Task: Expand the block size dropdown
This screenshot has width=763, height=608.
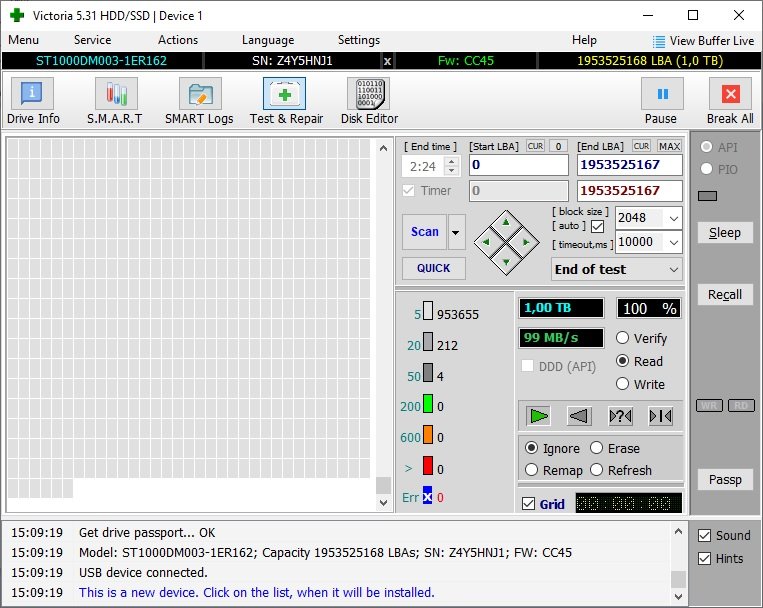Action: coord(673,218)
